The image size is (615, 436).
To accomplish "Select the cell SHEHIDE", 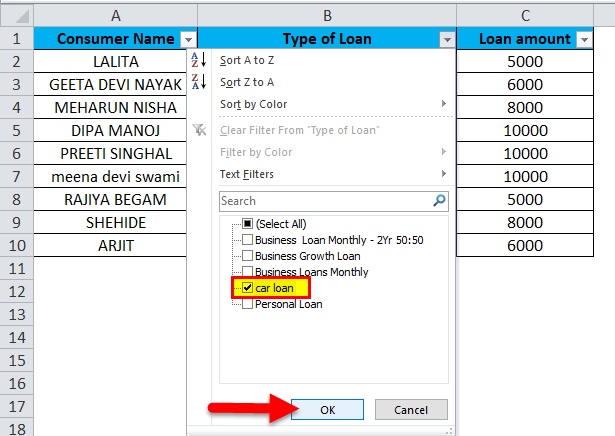I will coord(110,223).
